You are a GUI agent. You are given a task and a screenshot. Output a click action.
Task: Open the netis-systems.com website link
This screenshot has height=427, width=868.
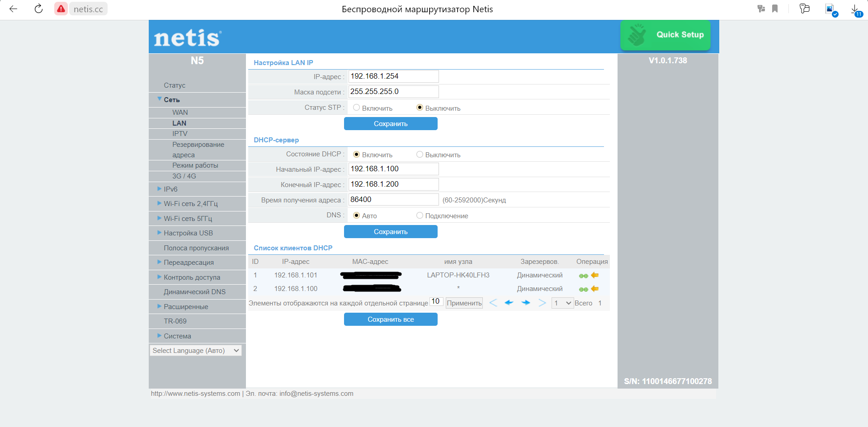pyautogui.click(x=195, y=393)
